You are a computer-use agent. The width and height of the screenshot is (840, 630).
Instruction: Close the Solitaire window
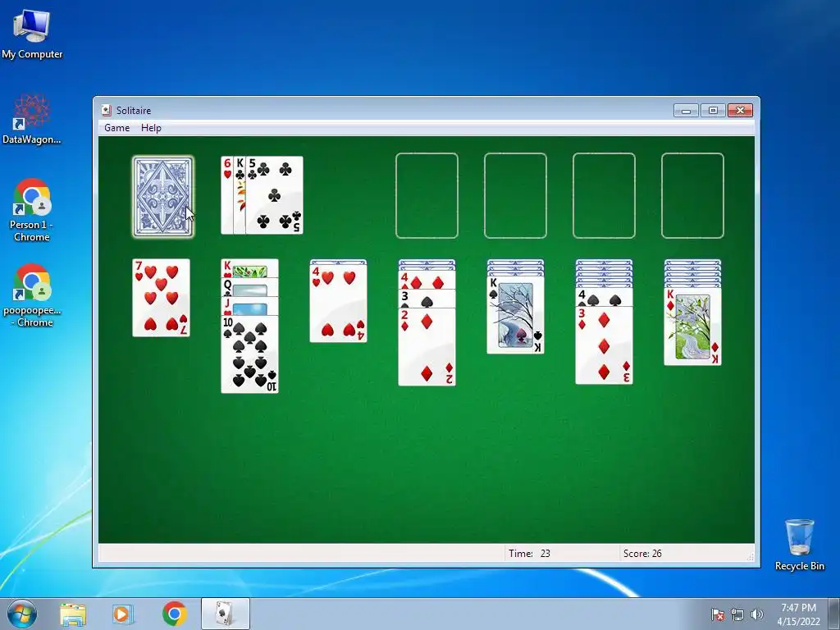coord(740,111)
